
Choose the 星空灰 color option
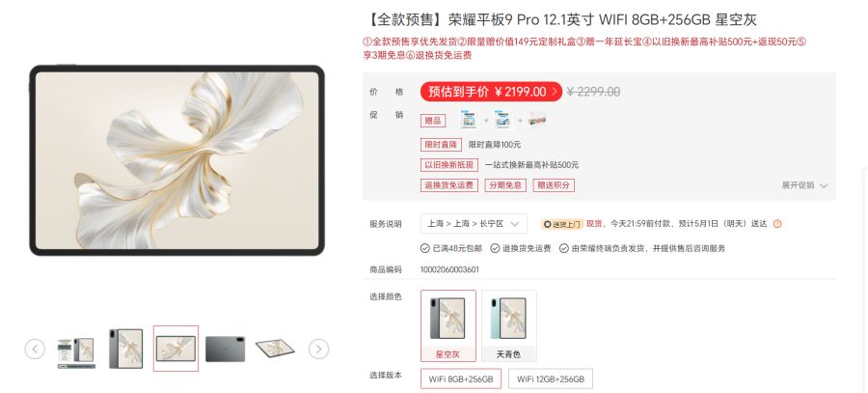[448, 325]
